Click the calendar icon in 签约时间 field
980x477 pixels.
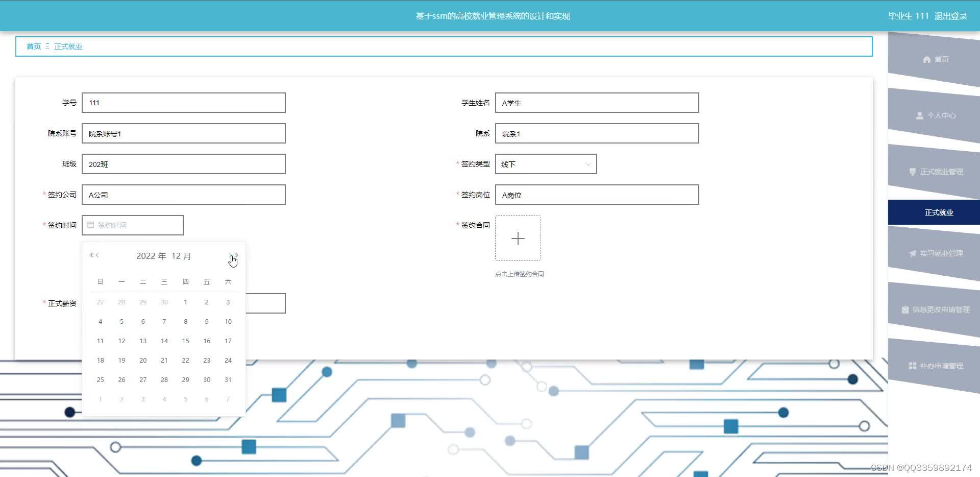91,225
